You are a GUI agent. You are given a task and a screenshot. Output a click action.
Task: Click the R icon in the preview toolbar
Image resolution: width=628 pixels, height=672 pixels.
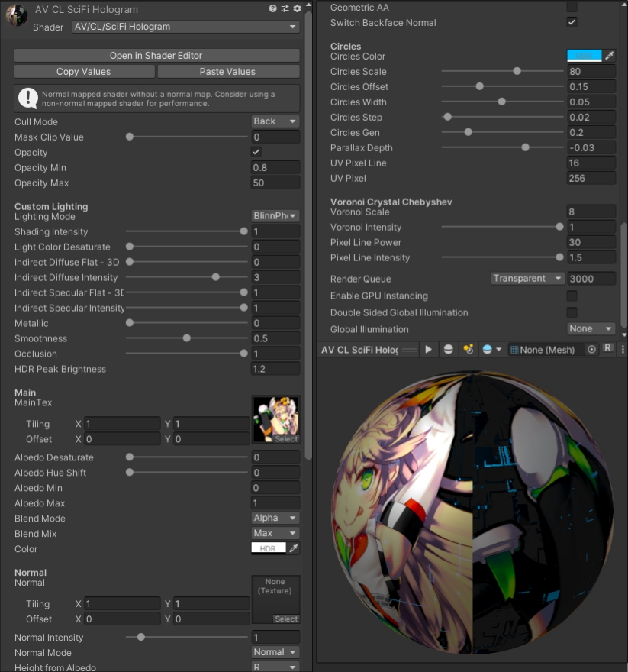point(608,349)
